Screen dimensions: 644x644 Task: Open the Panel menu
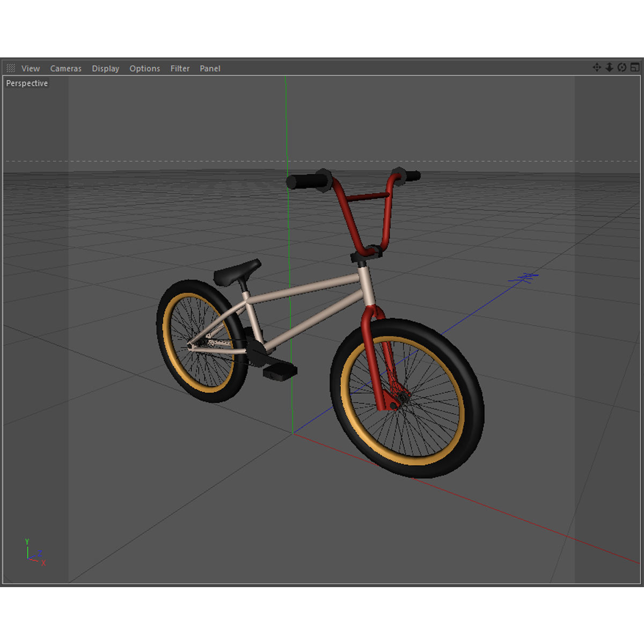[x=210, y=68]
